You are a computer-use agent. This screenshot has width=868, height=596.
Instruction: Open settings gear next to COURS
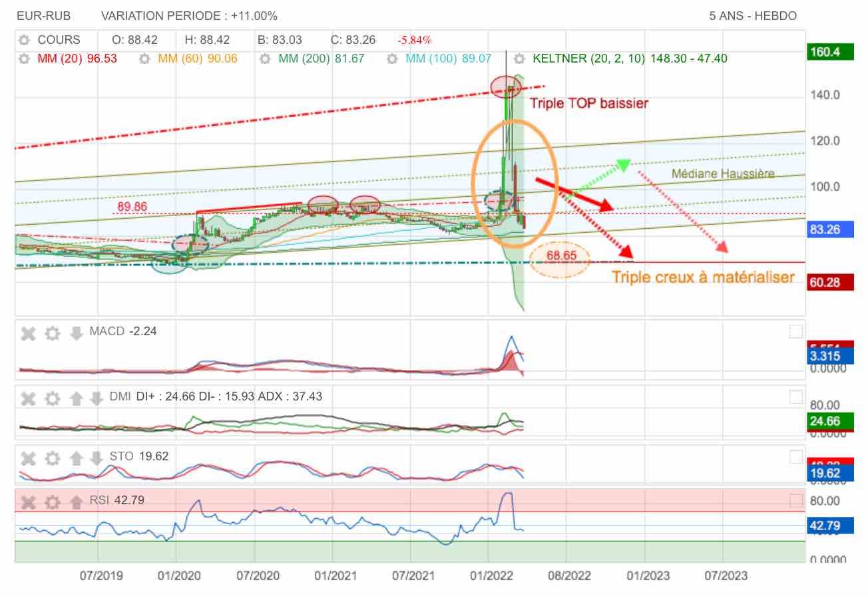(x=25, y=40)
